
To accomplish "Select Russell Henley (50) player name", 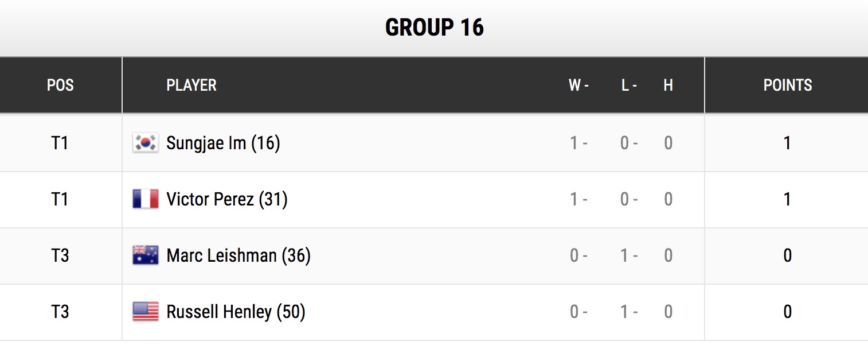I will (x=236, y=312).
